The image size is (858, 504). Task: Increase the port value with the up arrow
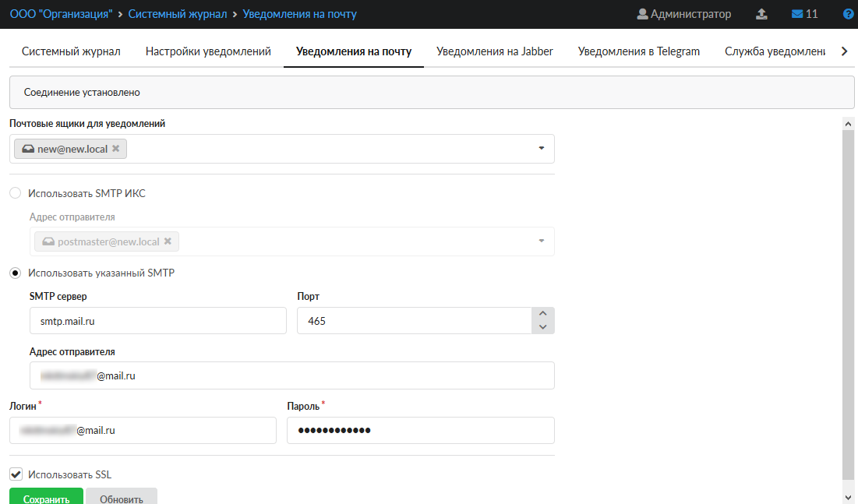coord(543,314)
